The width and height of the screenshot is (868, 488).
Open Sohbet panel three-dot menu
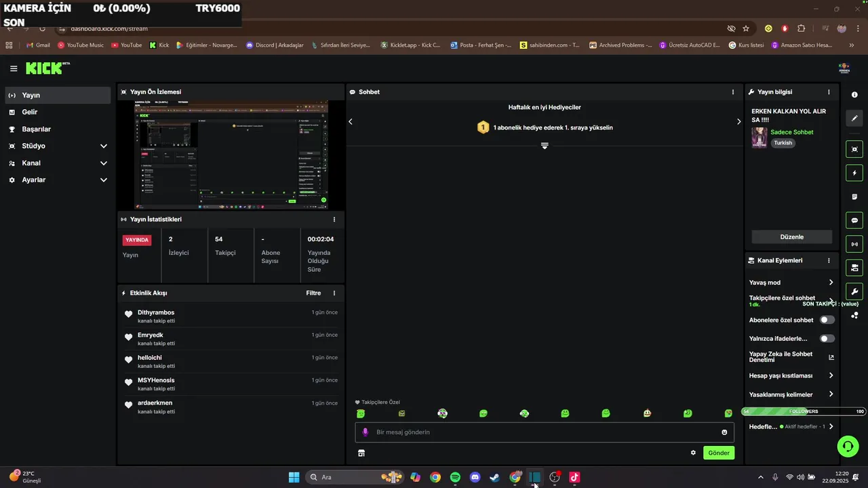pos(732,91)
